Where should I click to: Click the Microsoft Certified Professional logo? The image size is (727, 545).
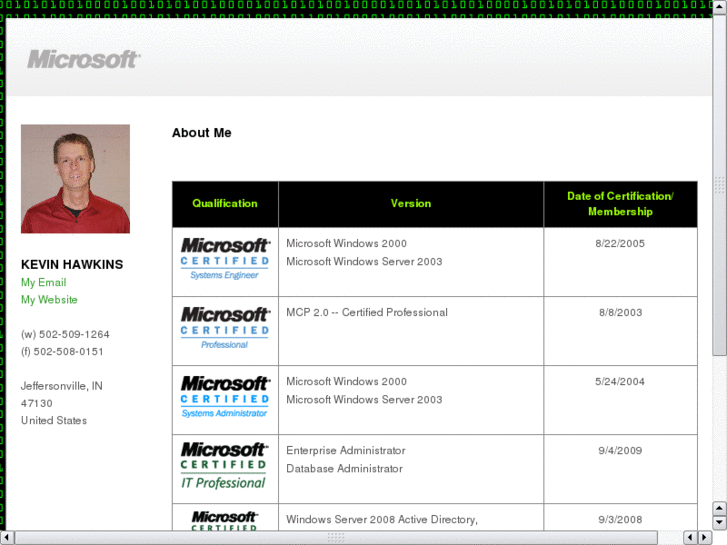point(225,328)
